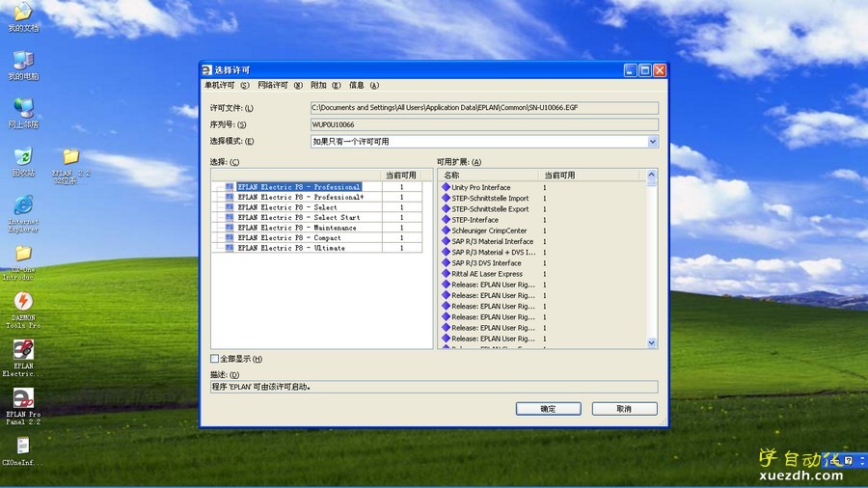The height and width of the screenshot is (488, 868).
Task: Click the 取消 button
Action: pos(624,409)
